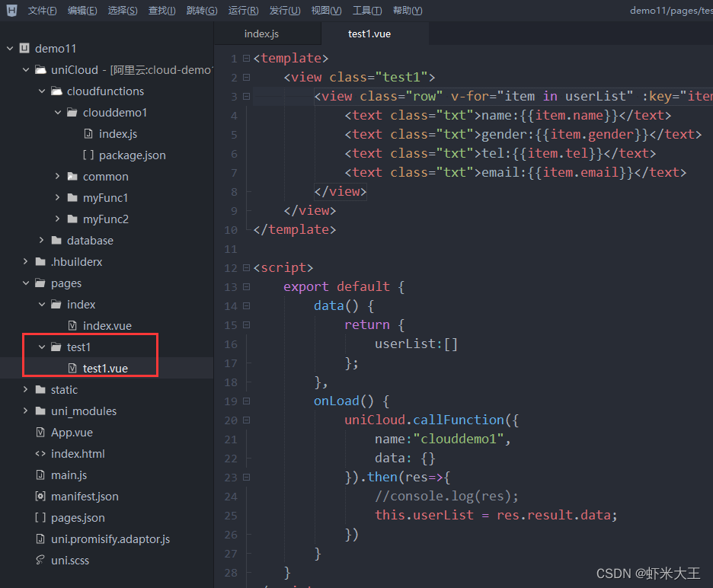Select test1.vue in the file tree
This screenshot has width=713, height=588.
(x=107, y=369)
